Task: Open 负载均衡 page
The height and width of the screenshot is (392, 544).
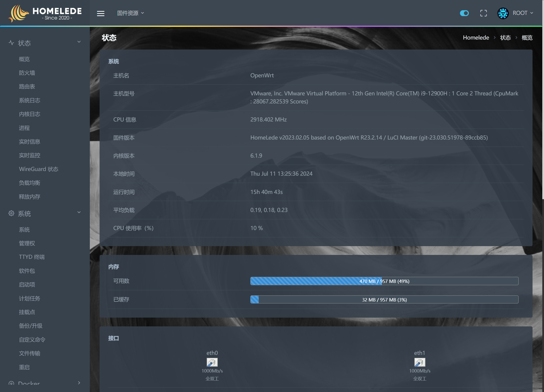Action: point(30,183)
